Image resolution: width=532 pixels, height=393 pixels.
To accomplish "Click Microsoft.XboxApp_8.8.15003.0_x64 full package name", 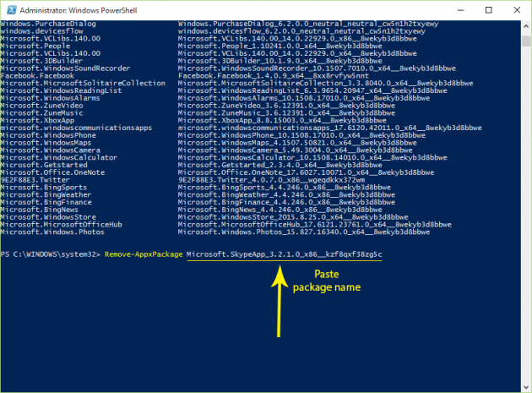I will pos(282,120).
